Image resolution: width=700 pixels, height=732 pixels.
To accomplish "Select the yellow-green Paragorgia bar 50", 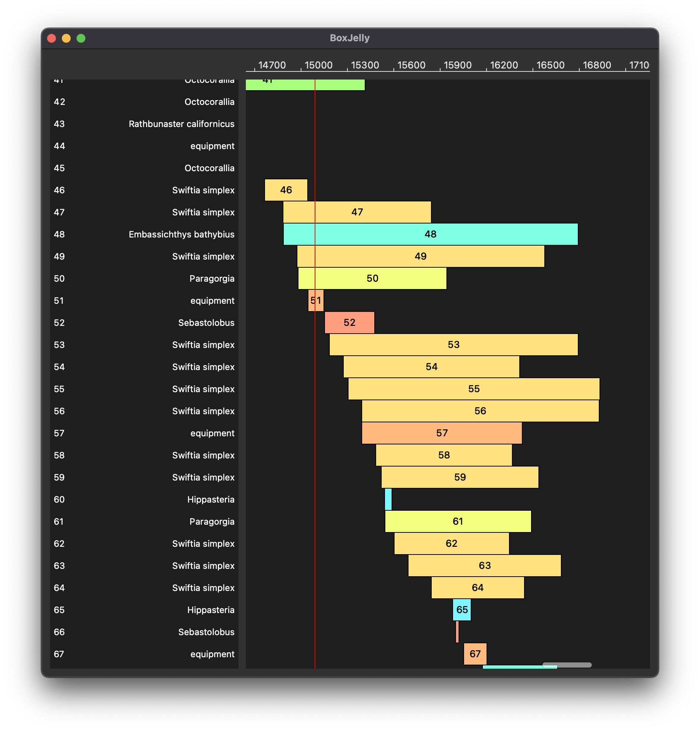I will tap(372, 278).
